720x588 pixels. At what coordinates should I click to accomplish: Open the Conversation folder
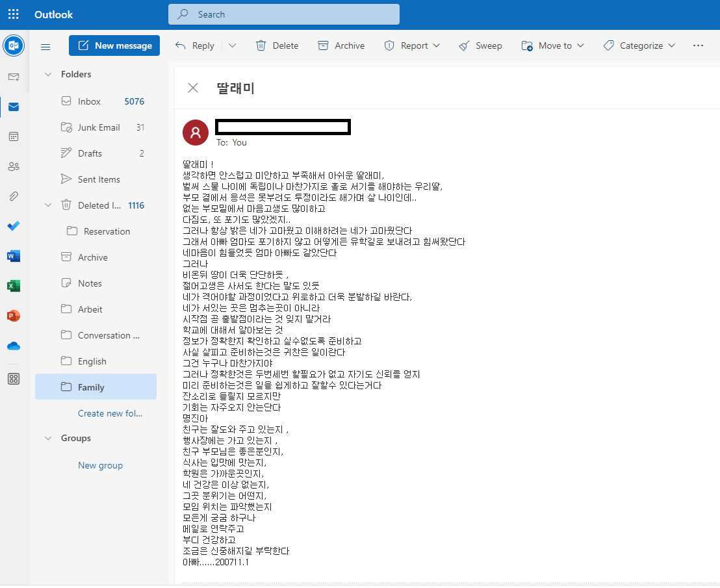tap(96, 335)
